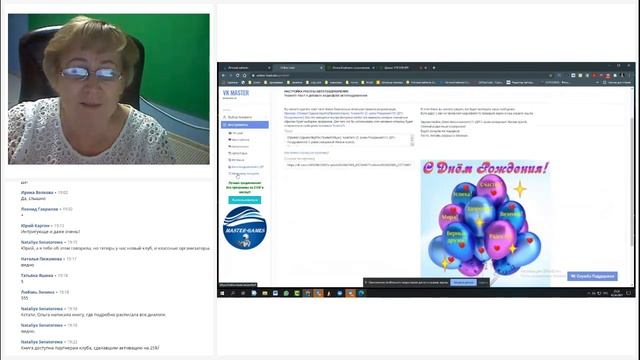Expand the highlighted Инструменты sidebar section
The image size is (640, 360).
coord(245,124)
